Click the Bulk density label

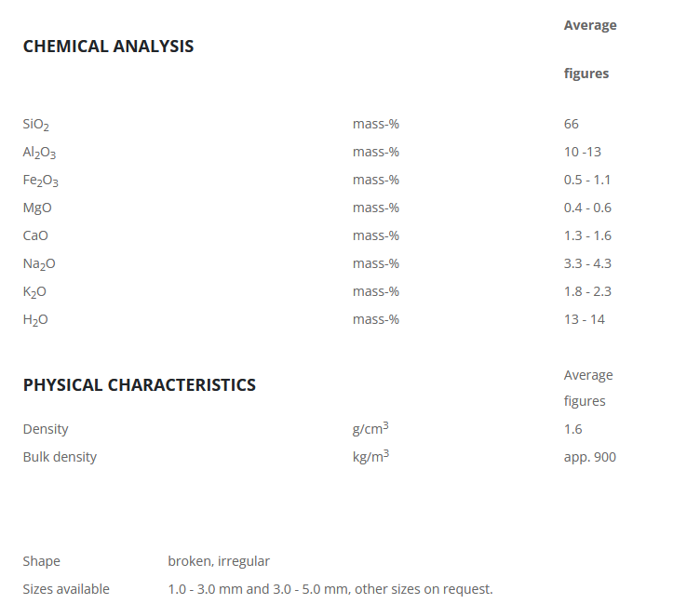coord(60,457)
